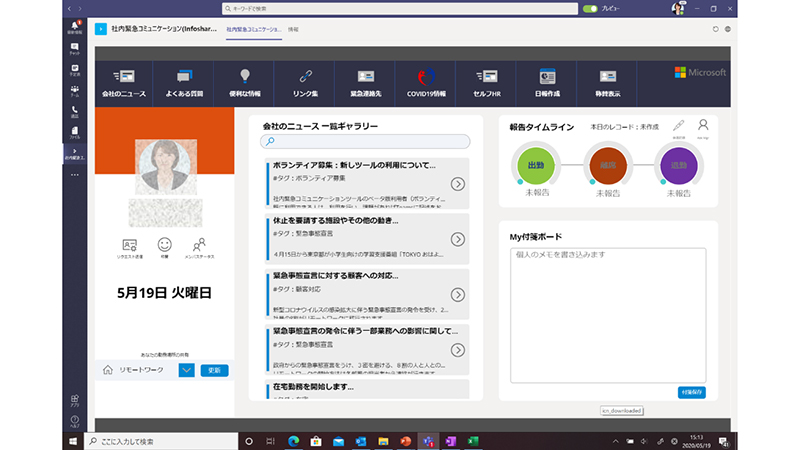
Task: Open Calls phone icon in sidebar
Action: (74, 112)
